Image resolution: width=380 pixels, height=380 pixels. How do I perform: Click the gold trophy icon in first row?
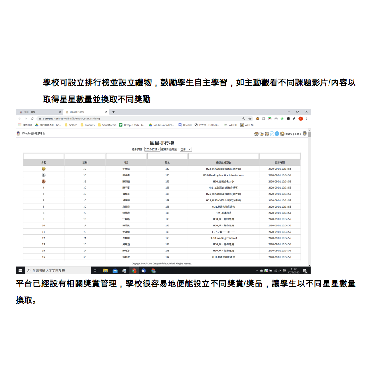(x=44, y=169)
